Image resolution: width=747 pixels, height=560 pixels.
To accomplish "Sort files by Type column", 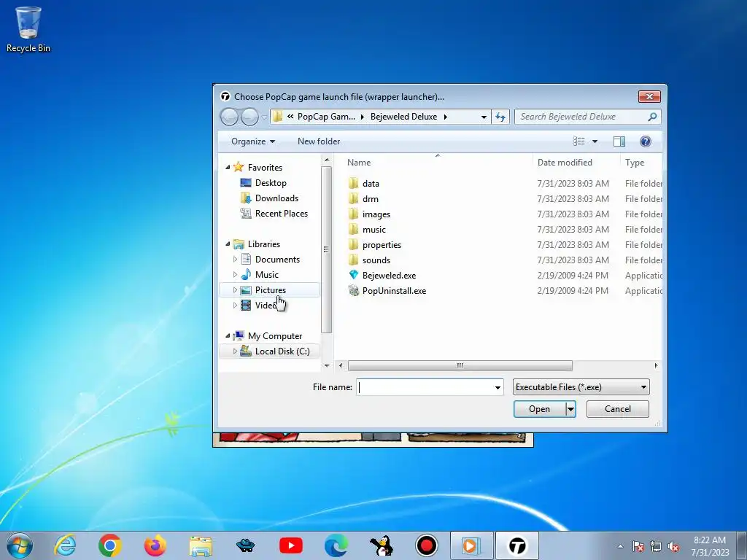I will 635,163.
